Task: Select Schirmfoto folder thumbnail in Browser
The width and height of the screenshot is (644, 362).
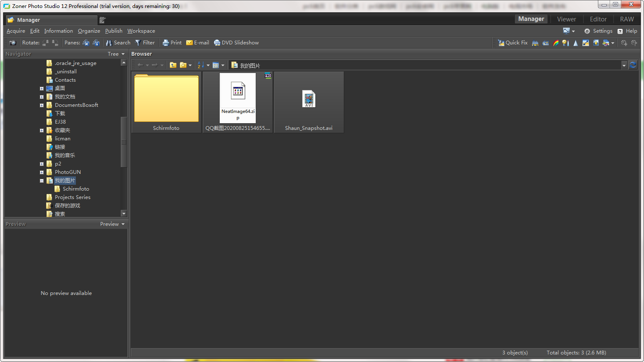Action: click(x=166, y=102)
